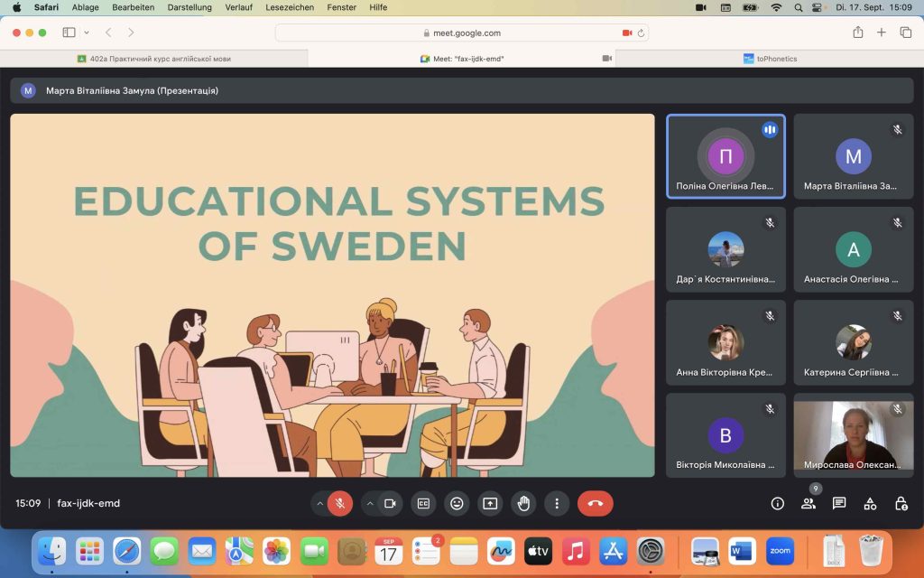Open more options three-dot menu
This screenshot has height=578, width=924.
557,503
